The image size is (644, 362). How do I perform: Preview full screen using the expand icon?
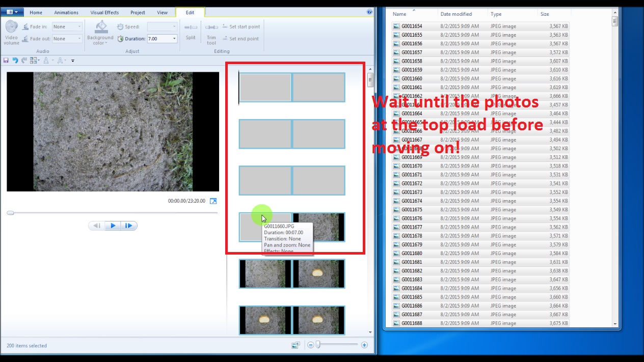(x=213, y=201)
